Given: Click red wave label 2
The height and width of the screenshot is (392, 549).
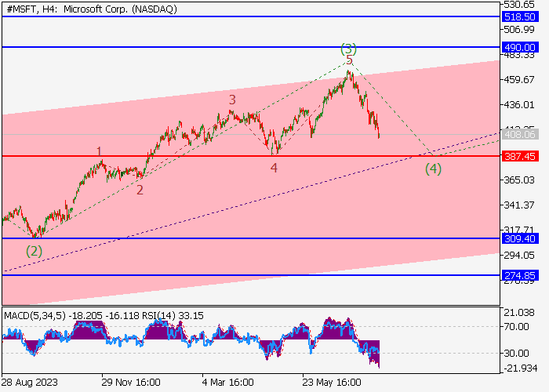Looking at the screenshot, I should coord(140,190).
